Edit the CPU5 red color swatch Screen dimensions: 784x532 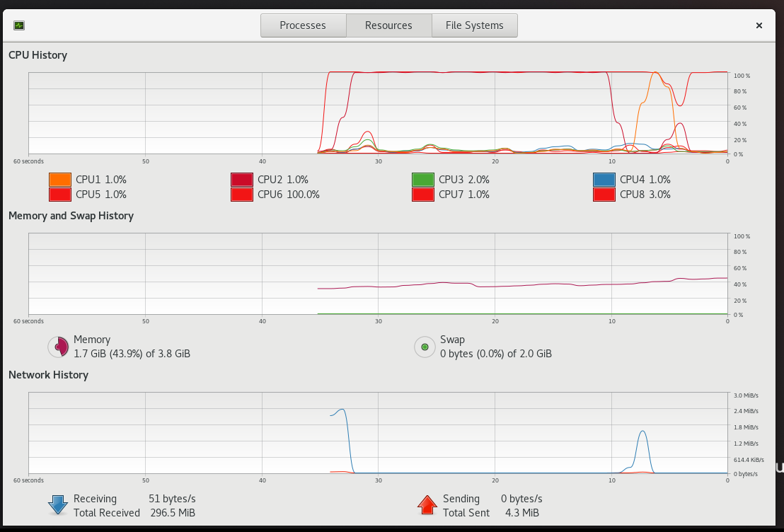60,195
